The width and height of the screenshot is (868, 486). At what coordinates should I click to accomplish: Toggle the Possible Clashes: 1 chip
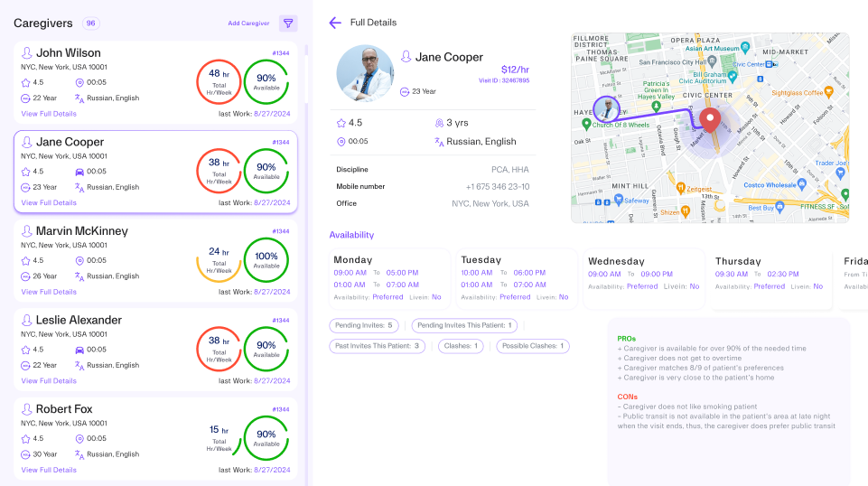tap(533, 346)
